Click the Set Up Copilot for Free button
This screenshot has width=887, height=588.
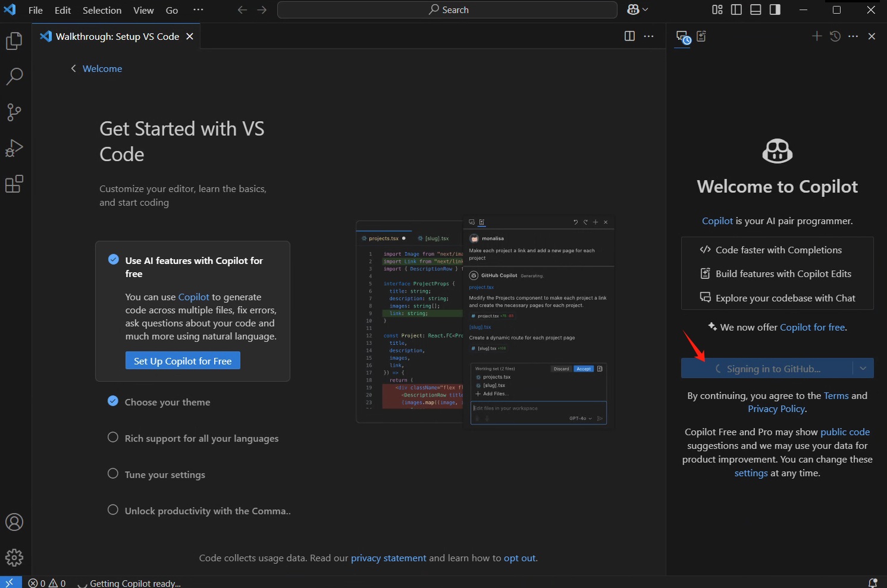183,361
